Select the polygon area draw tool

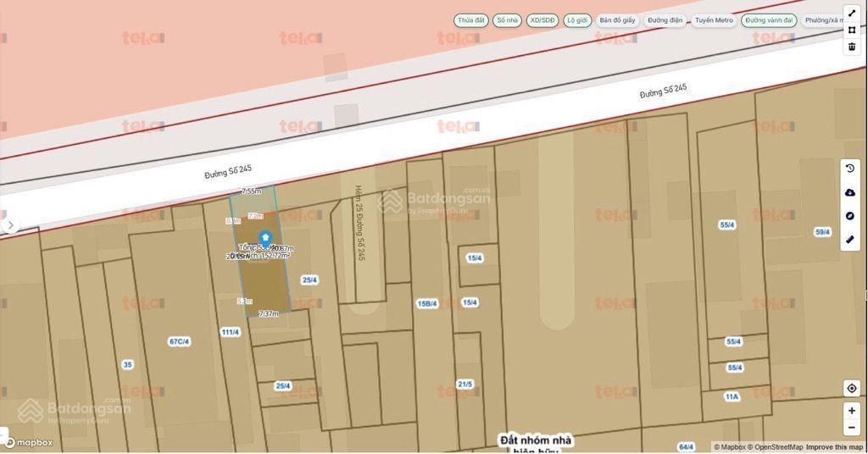point(851,30)
